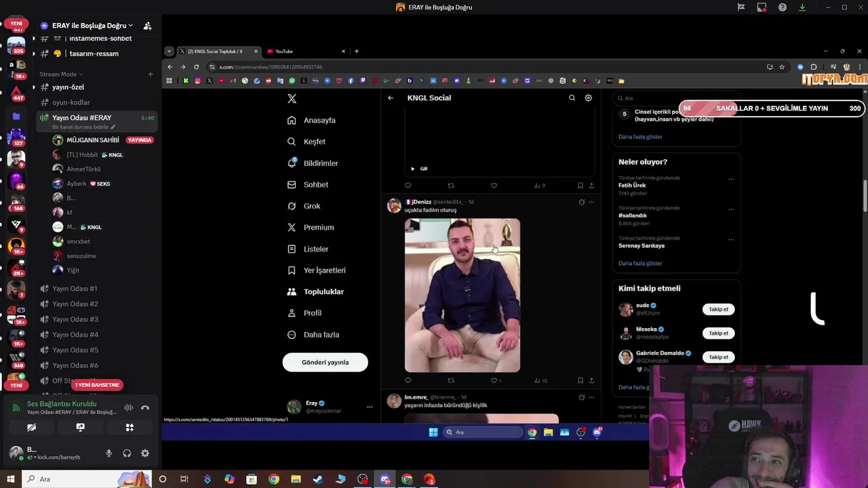Image resolution: width=868 pixels, height=488 pixels.
Task: Open Keşfet in X sidebar
Action: pyautogui.click(x=306, y=142)
